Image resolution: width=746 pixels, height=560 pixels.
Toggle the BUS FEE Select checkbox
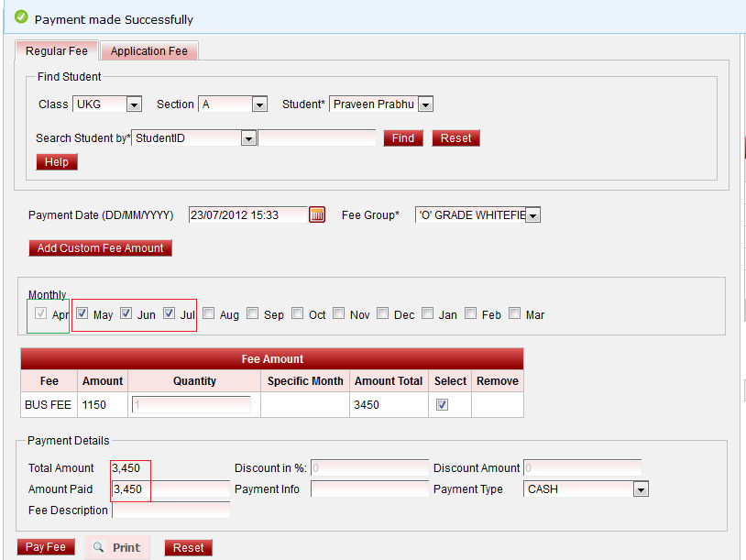tap(443, 404)
